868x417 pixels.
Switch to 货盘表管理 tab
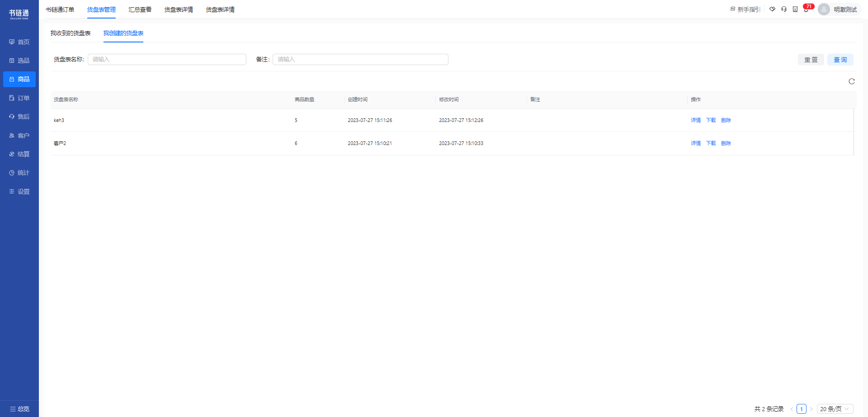101,9
